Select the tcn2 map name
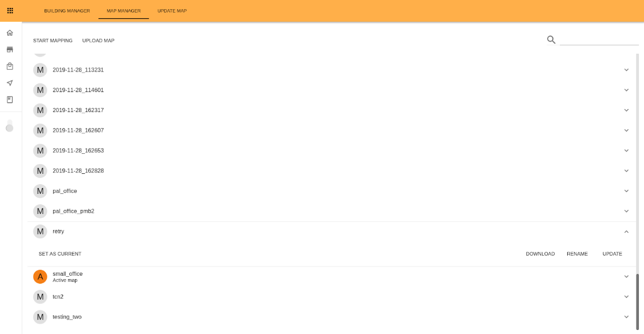Image resolution: width=644 pixels, height=334 pixels. [58, 297]
